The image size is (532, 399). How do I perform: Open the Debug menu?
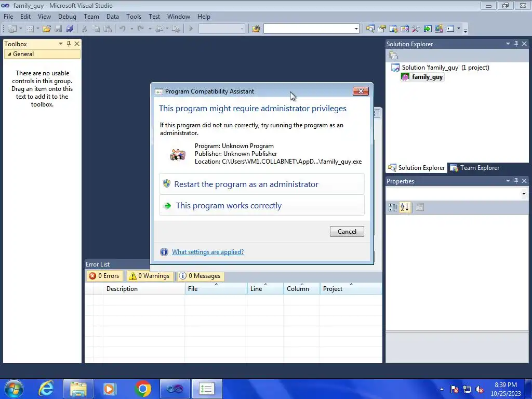(x=67, y=17)
